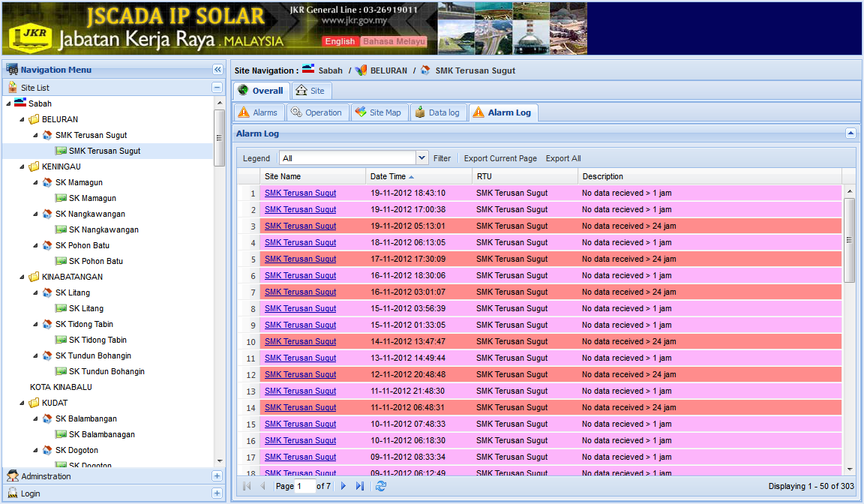Collapse the KENINGAU tree node
Image resolution: width=864 pixels, height=504 pixels.
pos(22,166)
